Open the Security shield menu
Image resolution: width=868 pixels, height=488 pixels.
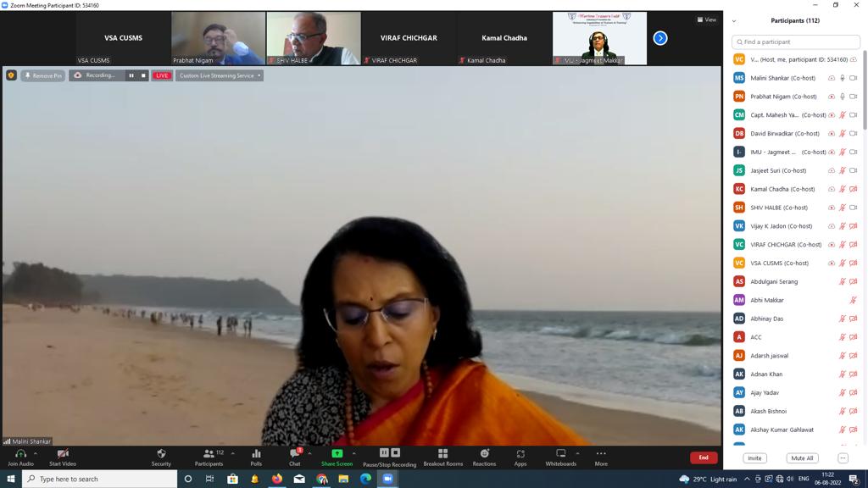(161, 454)
